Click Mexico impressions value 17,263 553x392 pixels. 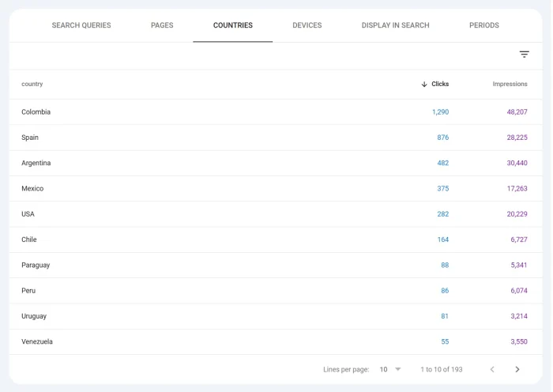coord(517,188)
